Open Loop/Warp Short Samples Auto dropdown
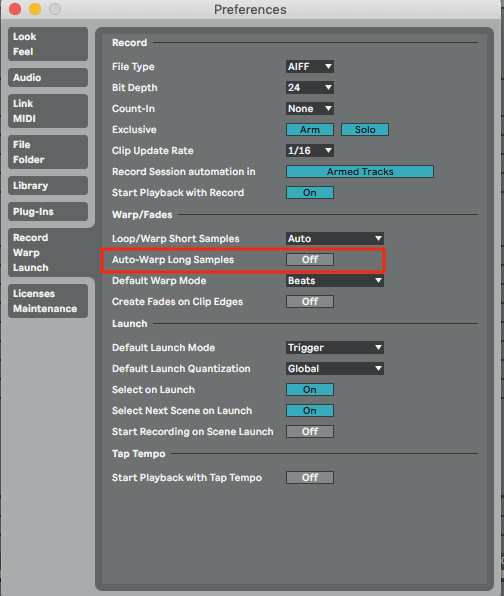 (335, 239)
